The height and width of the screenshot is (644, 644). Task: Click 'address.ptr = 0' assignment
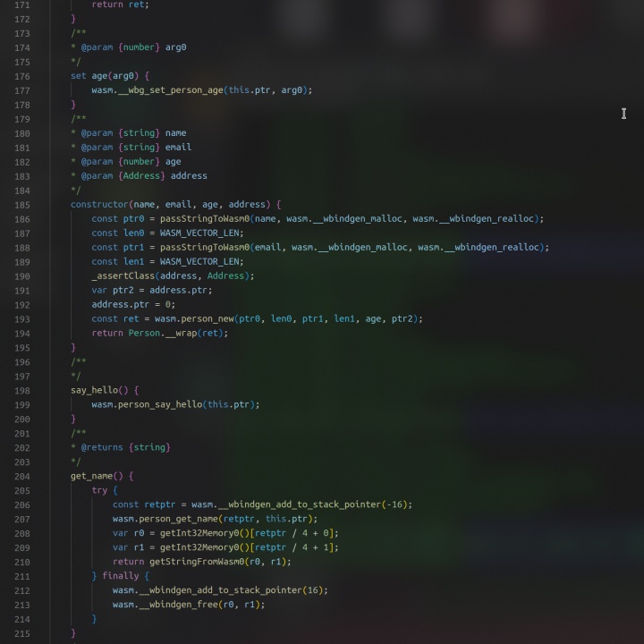coord(133,305)
